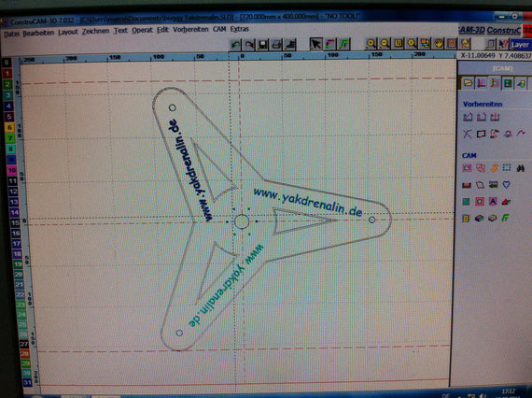Select the black rectangle icon under Vorbereiten
Image resolution: width=532 pixels, height=398 pixels.
(x=481, y=134)
